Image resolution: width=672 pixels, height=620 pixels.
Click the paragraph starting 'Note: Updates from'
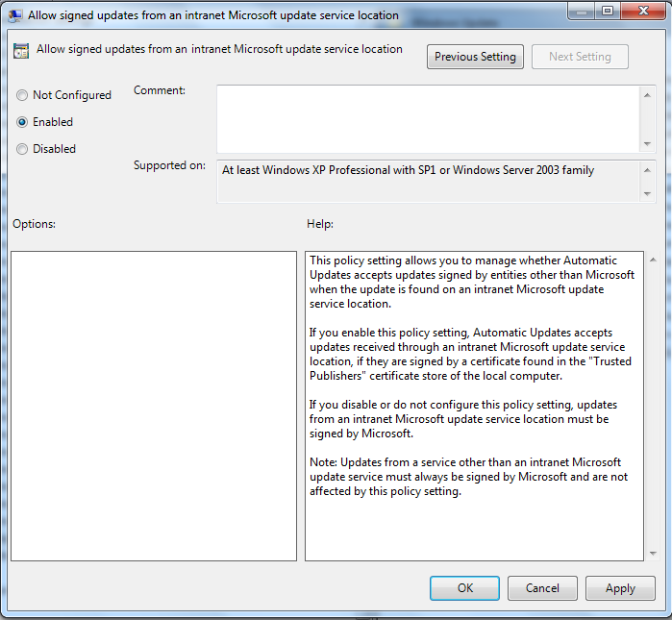[468, 477]
